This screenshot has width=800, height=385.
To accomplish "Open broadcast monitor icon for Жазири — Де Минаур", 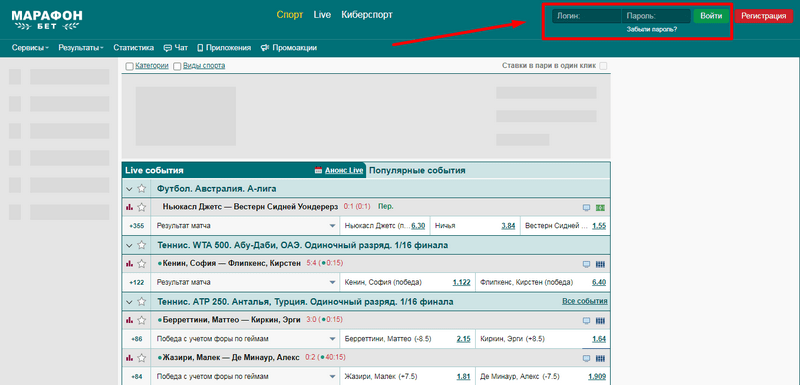I will 587,358.
